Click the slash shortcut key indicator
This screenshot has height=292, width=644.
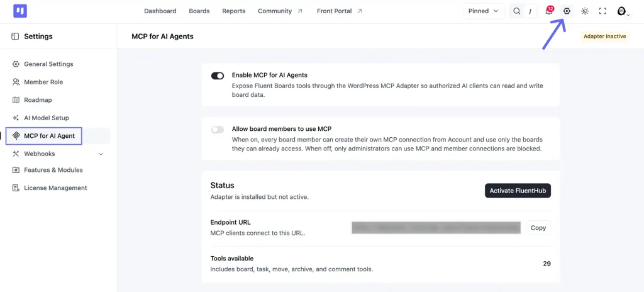coord(530,11)
